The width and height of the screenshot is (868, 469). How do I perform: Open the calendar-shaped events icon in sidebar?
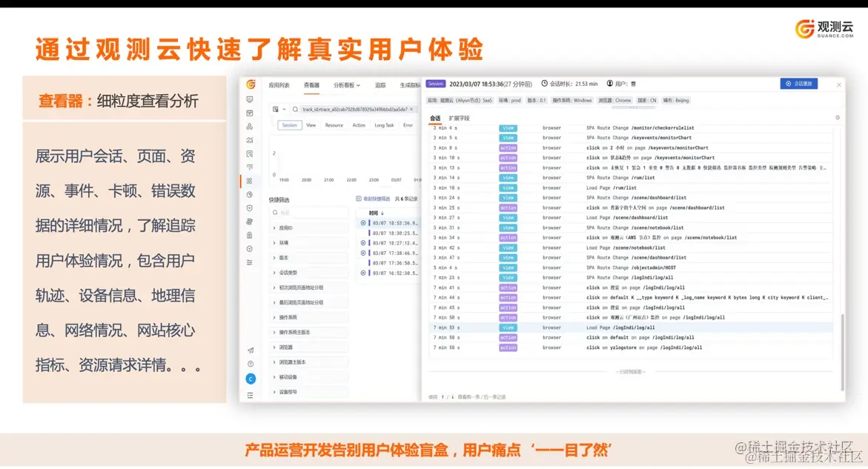[250, 113]
